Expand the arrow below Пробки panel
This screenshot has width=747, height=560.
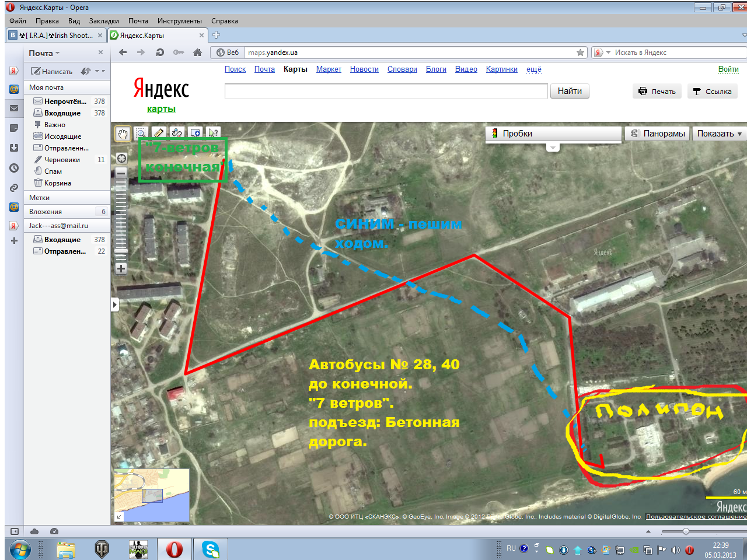point(553,148)
